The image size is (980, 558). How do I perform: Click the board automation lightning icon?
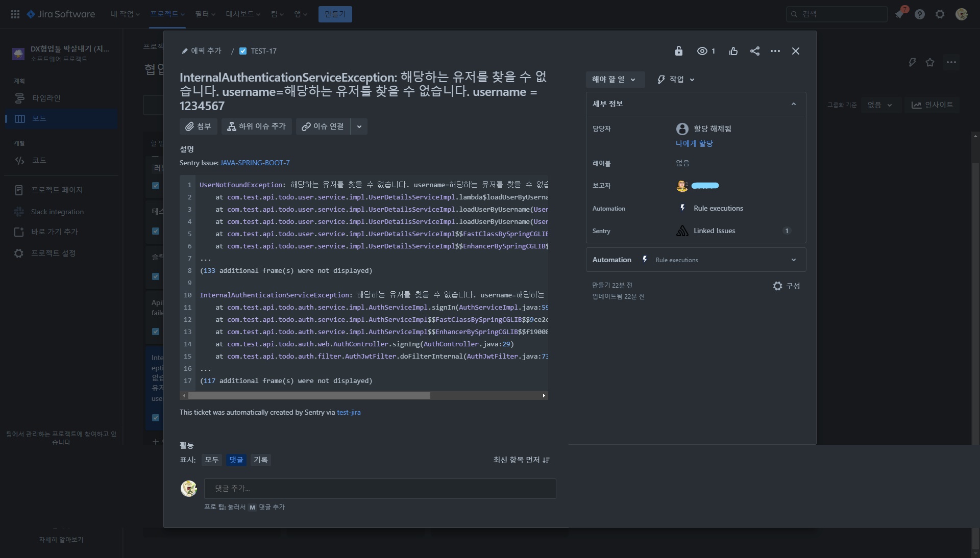912,63
